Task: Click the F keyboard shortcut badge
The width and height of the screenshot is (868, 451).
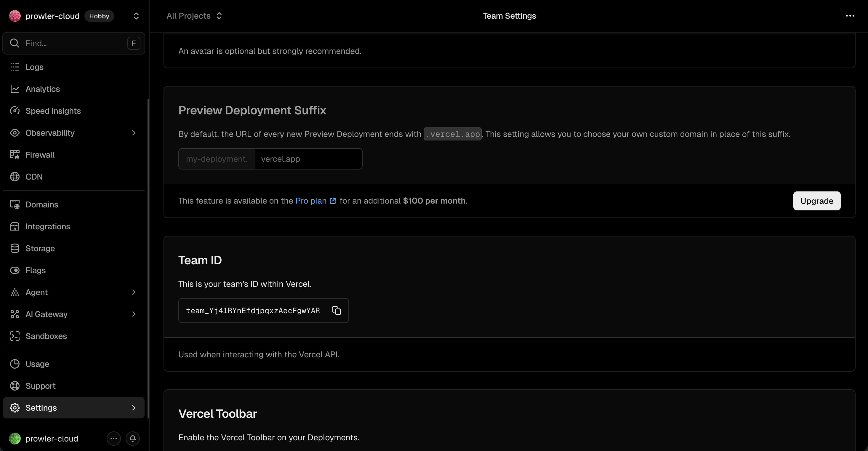Action: [x=134, y=43]
